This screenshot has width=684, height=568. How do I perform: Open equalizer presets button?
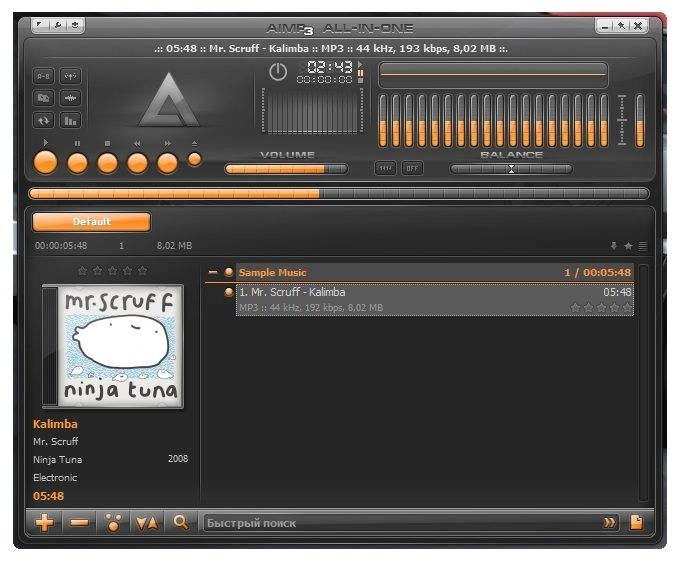click(x=385, y=168)
